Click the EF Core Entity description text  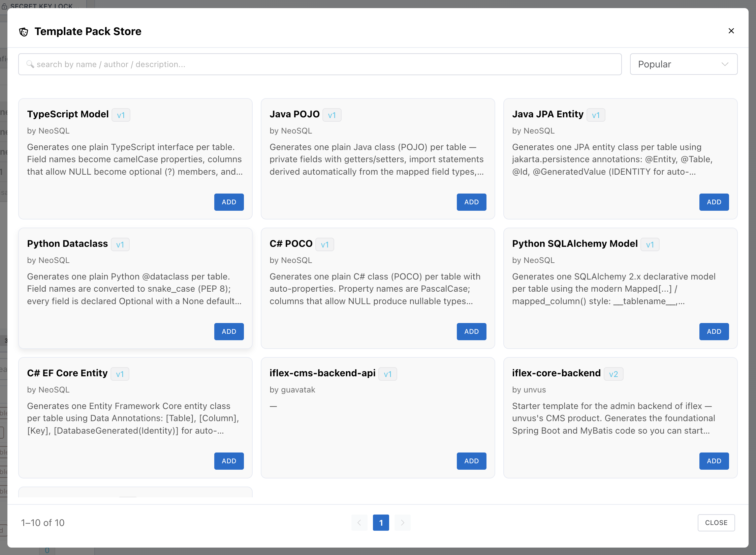coord(133,418)
